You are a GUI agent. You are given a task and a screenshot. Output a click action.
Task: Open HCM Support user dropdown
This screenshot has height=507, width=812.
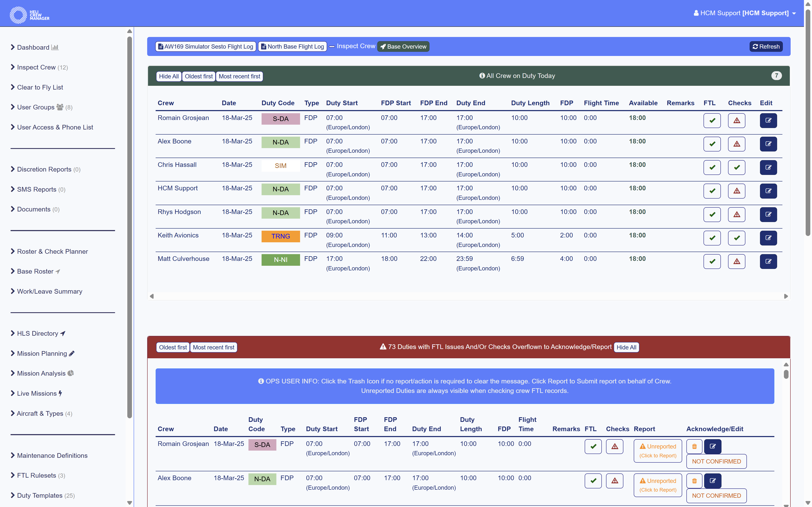click(745, 13)
